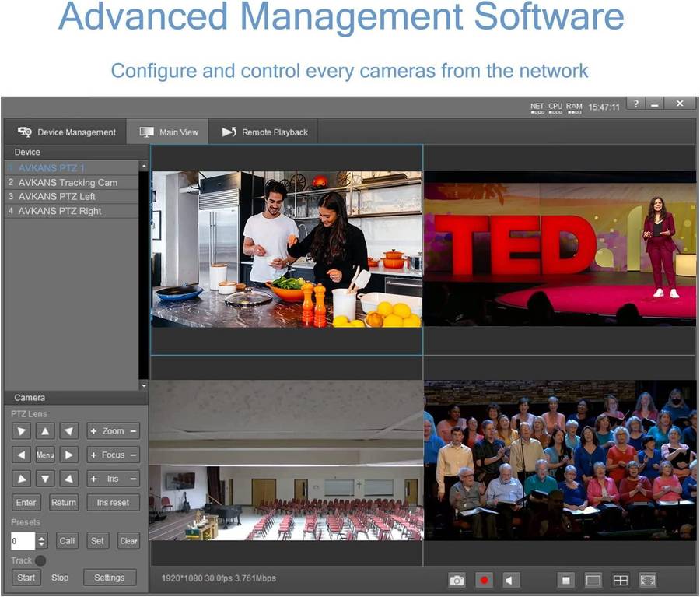Click the Iris reset button
This screenshot has width=700, height=597.
coord(113,503)
